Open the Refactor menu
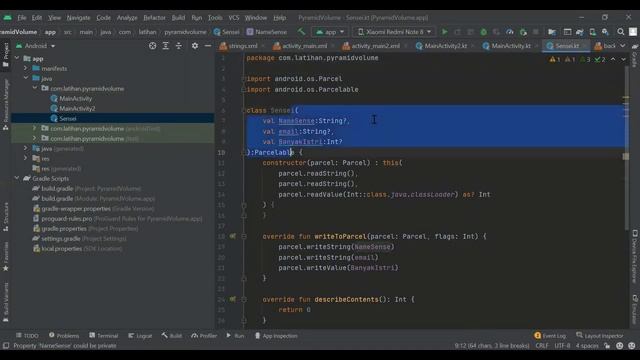The image size is (640, 360). tap(154, 18)
